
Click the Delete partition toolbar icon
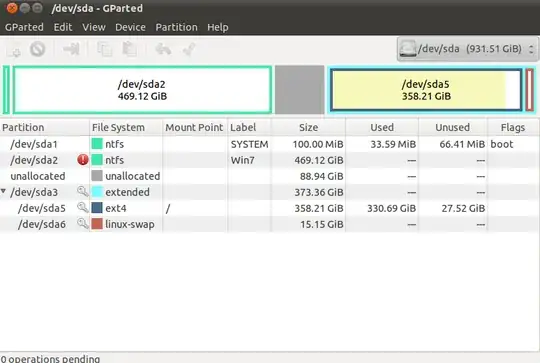coord(38,49)
